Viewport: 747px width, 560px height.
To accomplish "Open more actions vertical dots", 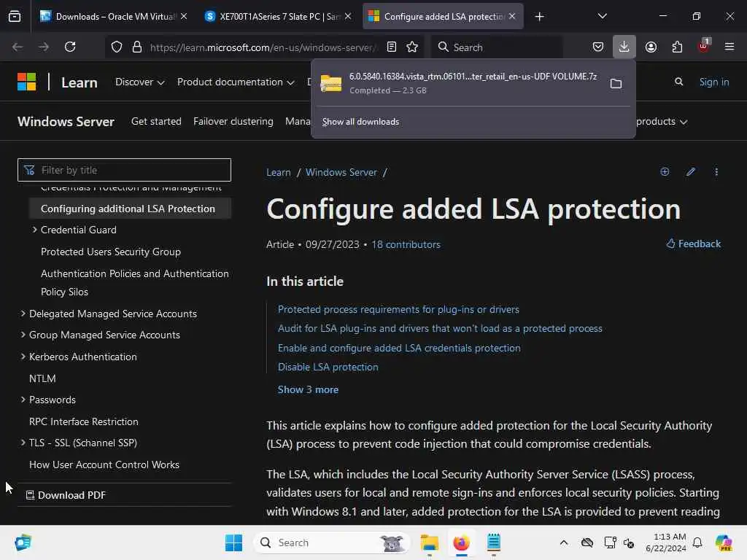I will (x=716, y=172).
